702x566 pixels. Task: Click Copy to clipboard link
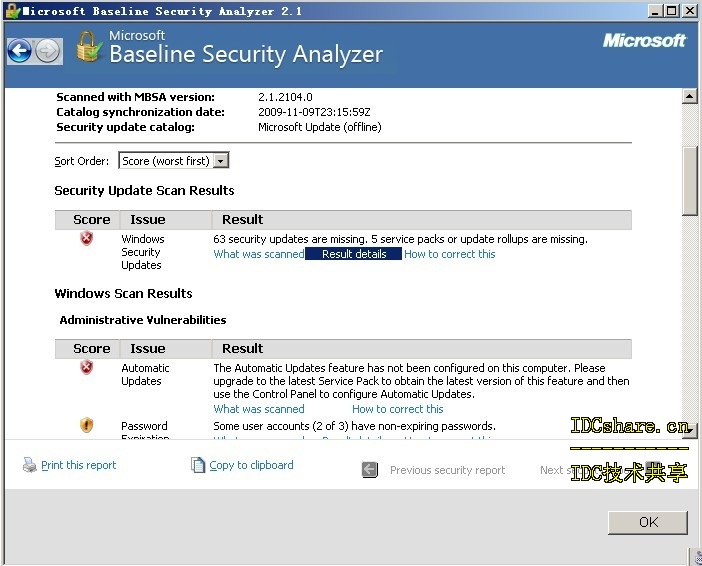[x=251, y=465]
